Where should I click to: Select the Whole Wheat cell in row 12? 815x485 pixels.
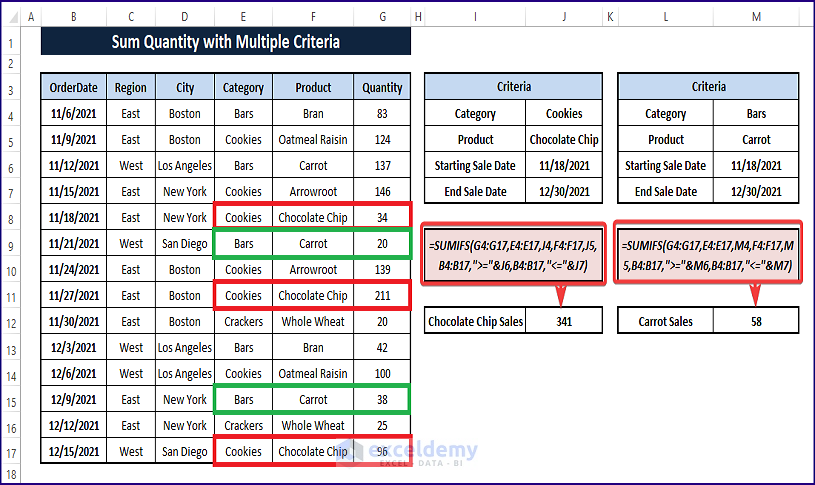pos(313,321)
